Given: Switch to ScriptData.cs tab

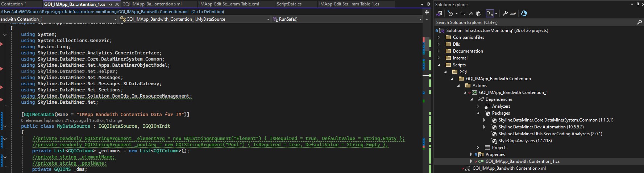Looking at the screenshot, I should [x=289, y=4].
